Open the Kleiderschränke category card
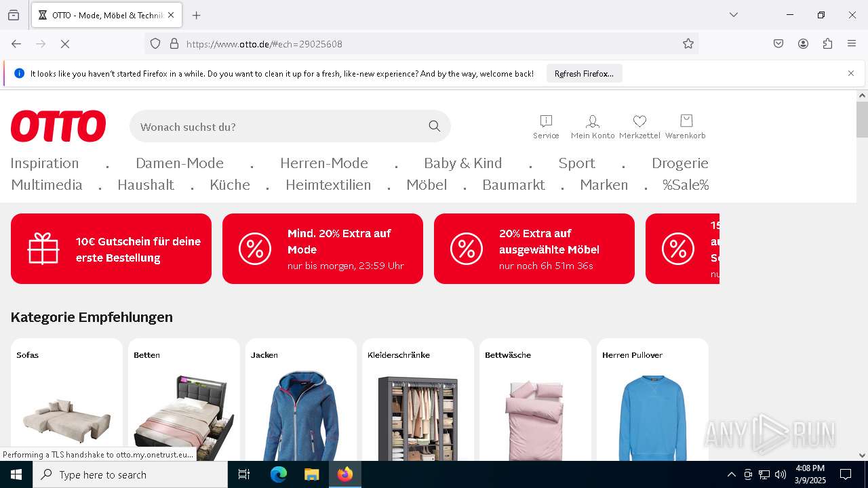The height and width of the screenshot is (488, 868). tap(418, 400)
